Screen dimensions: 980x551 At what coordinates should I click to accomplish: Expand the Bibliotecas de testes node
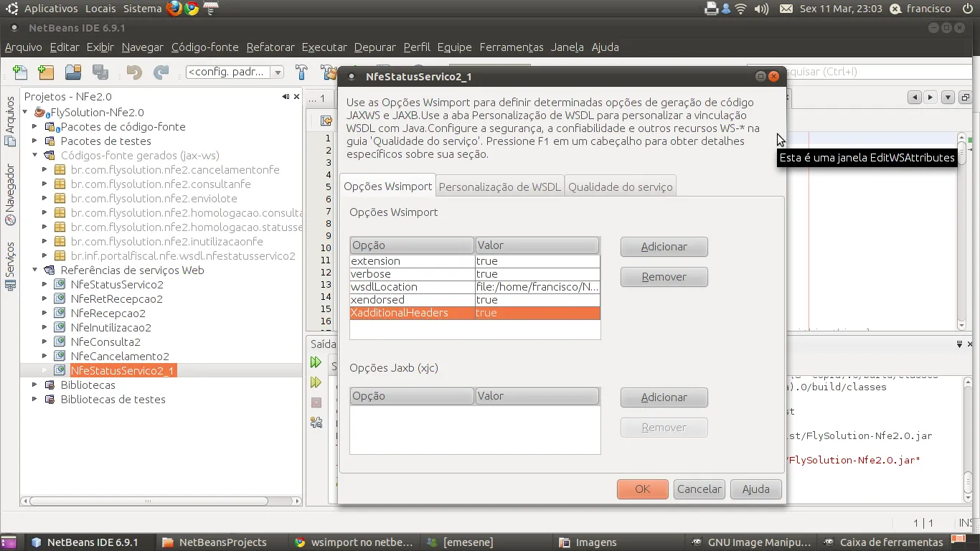click(x=35, y=399)
